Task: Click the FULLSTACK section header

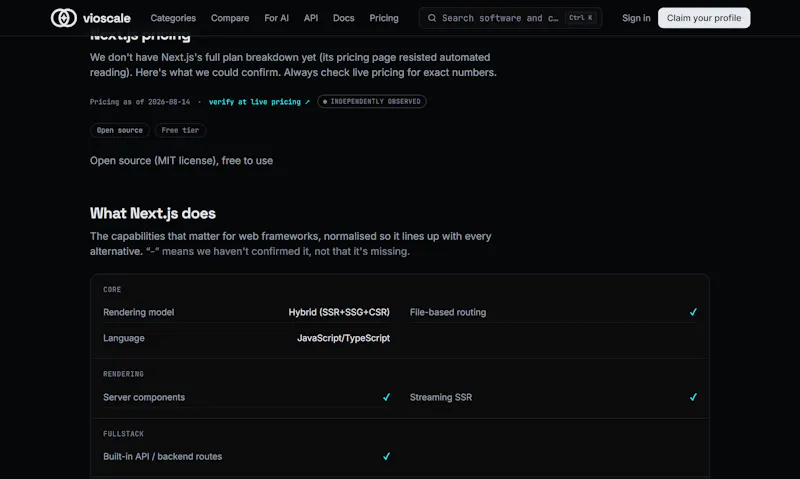Action: [123, 434]
